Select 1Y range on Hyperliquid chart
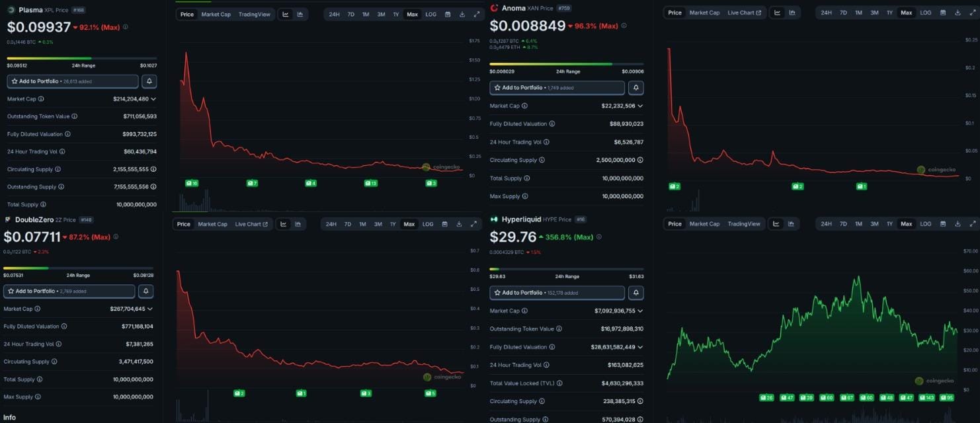The height and width of the screenshot is (423, 980). click(x=889, y=224)
